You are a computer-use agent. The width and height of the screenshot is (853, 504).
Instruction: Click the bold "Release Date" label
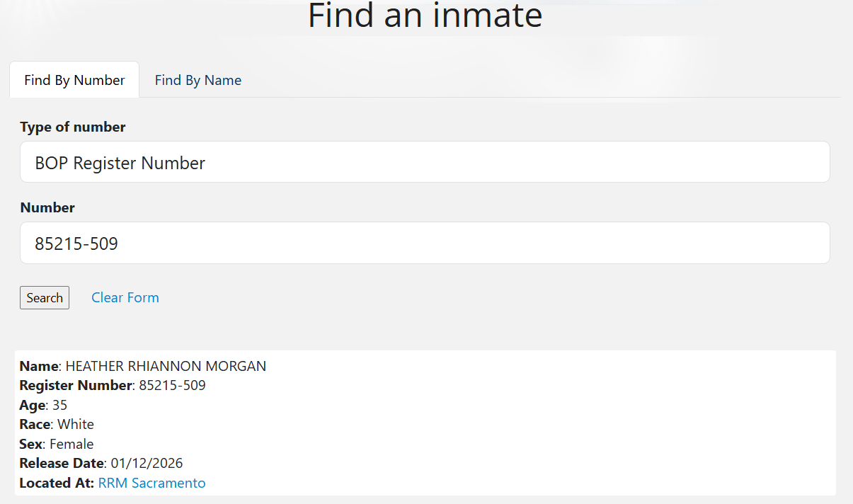click(62, 464)
